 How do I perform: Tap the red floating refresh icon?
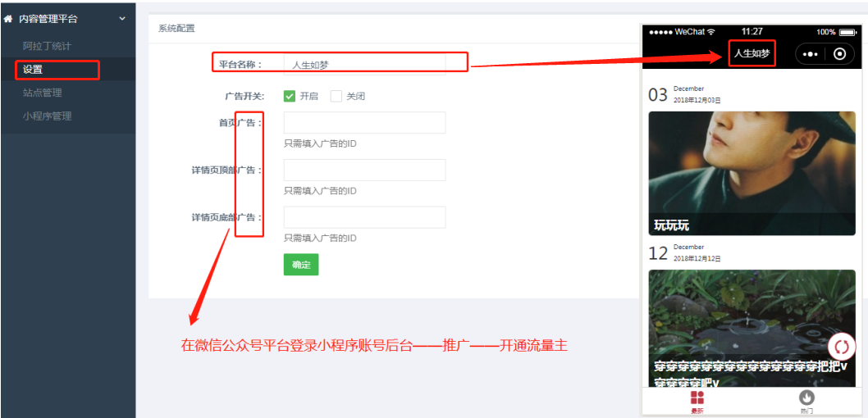[842, 348]
